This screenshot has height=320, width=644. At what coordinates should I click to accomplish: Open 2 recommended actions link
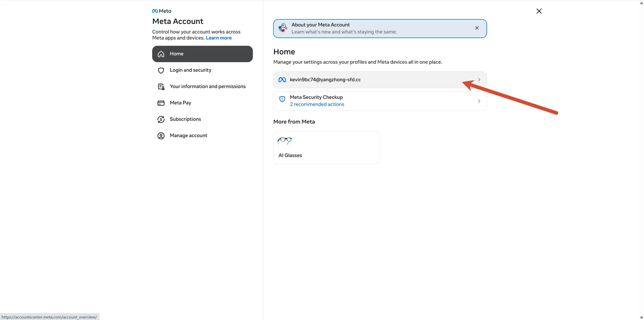pos(317,104)
